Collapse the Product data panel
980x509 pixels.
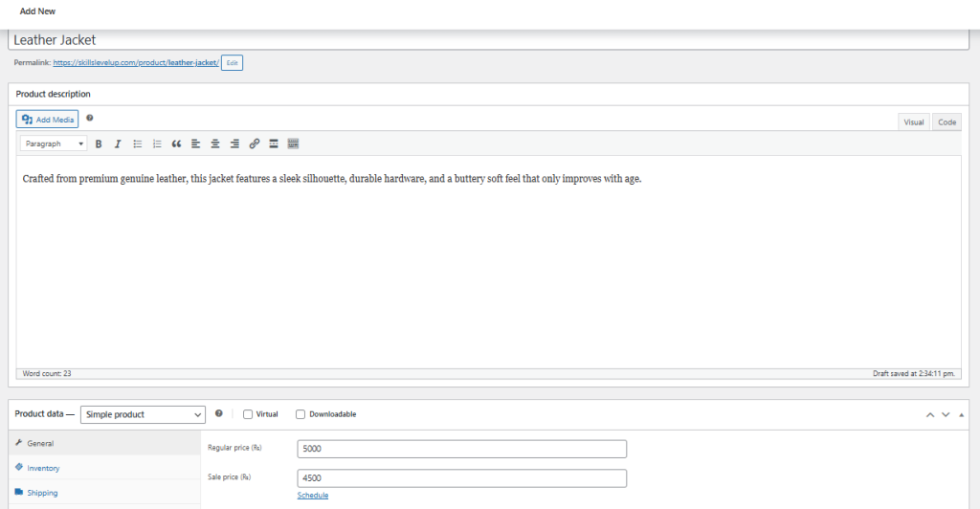pos(962,414)
